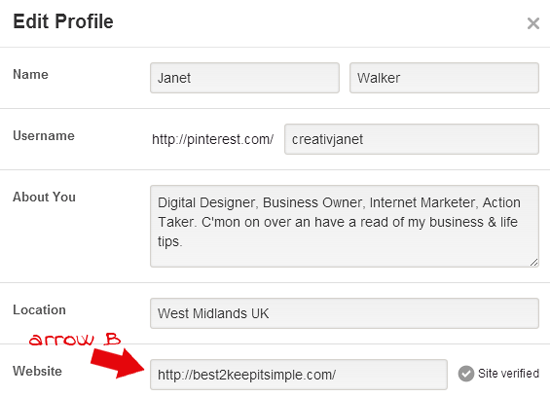Click the big red arrow annotation

(x=118, y=364)
